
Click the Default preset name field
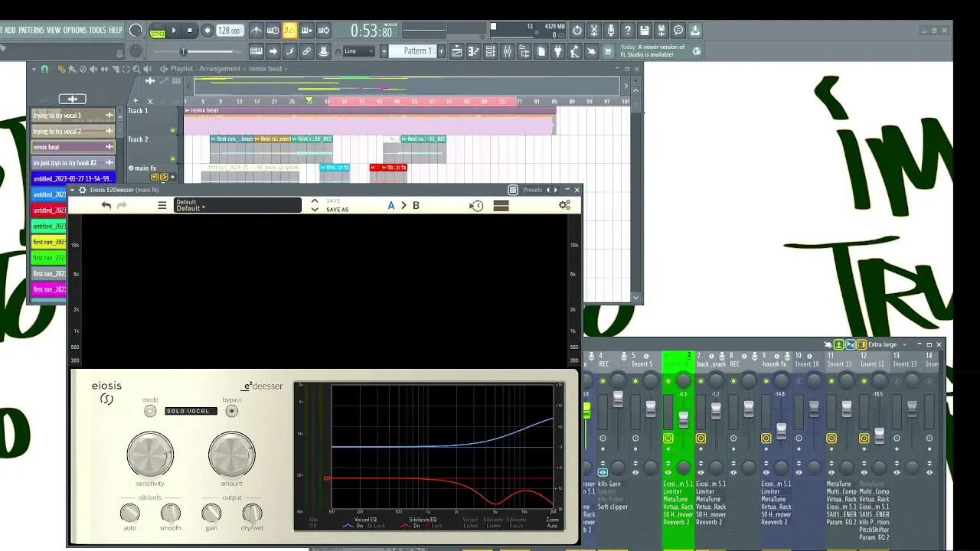tap(237, 205)
